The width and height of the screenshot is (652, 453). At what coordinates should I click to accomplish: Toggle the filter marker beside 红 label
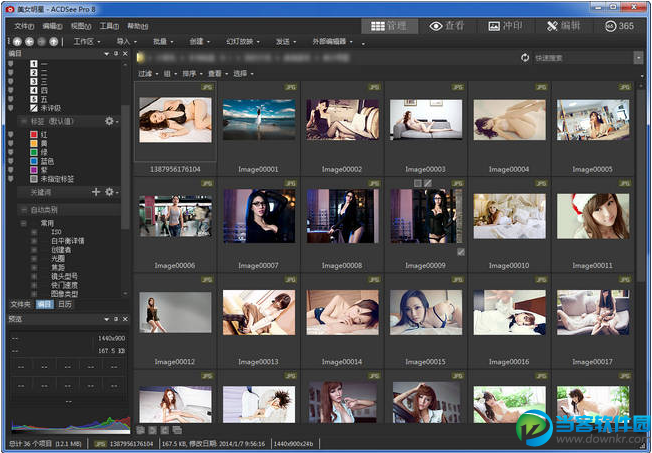(11, 134)
